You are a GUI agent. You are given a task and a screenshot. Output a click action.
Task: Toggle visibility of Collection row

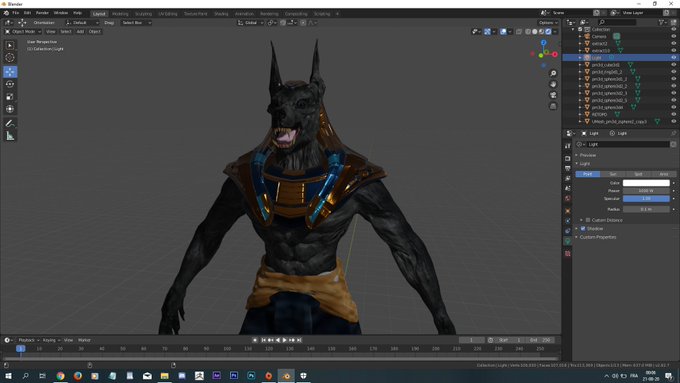(673, 29)
